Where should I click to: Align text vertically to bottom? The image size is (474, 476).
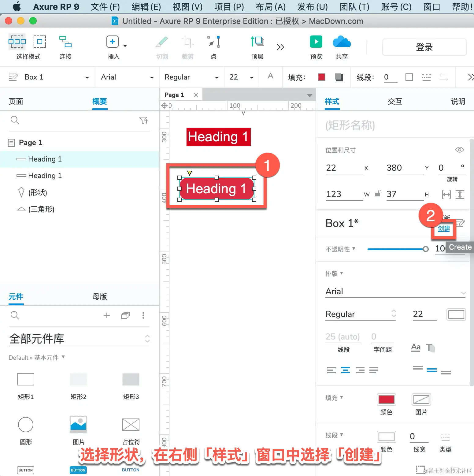pos(446,372)
